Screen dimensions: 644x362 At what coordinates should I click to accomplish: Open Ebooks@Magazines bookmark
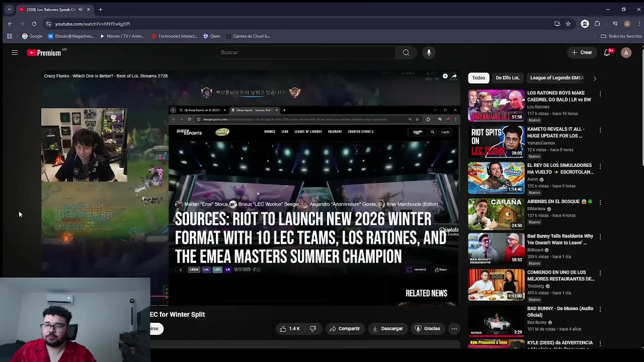click(71, 36)
